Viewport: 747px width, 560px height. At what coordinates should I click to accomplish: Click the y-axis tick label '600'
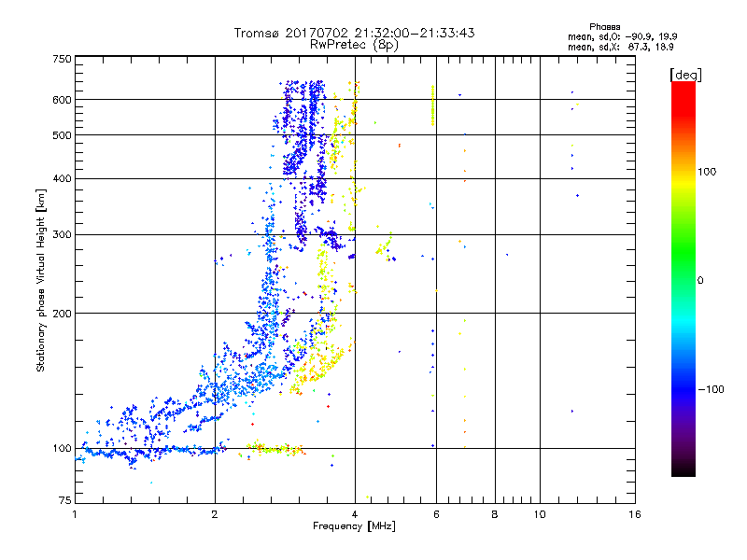(62, 100)
